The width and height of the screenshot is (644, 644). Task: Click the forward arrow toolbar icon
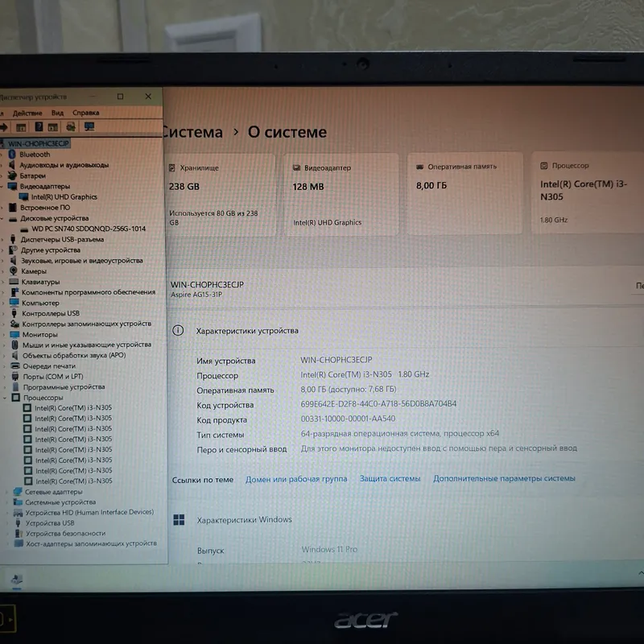(5, 127)
